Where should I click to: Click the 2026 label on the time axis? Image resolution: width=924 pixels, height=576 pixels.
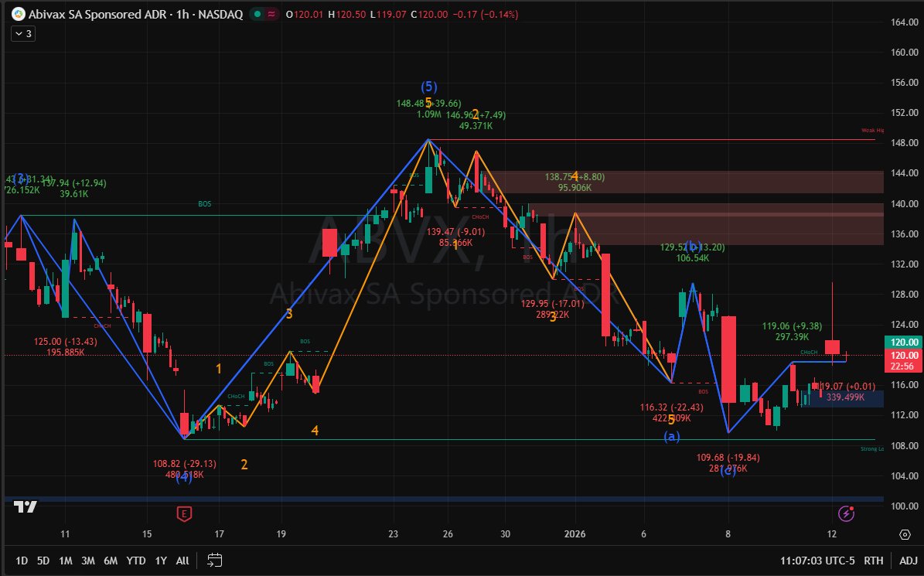click(575, 534)
